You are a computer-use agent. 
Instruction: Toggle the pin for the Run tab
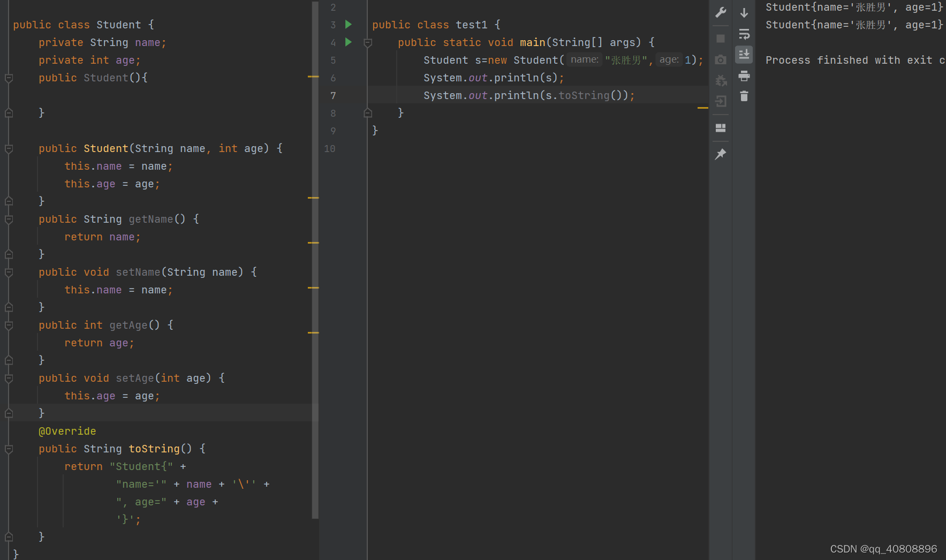[720, 154]
